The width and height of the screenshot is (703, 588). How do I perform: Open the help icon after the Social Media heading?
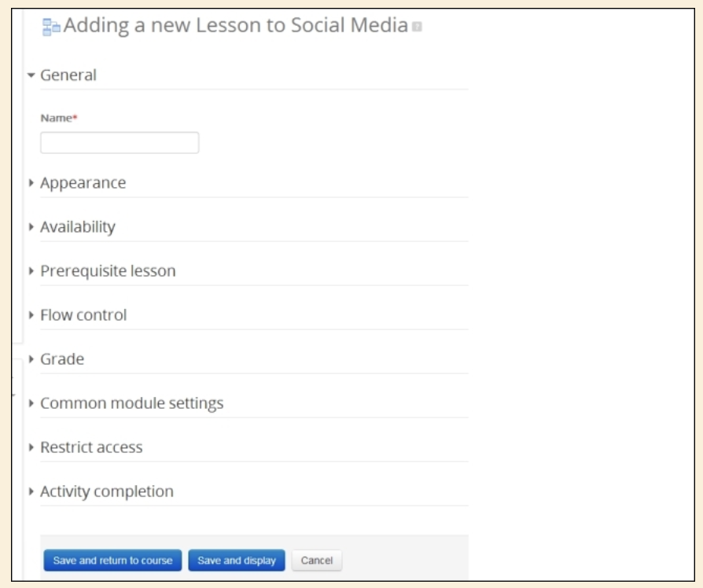coord(417,28)
